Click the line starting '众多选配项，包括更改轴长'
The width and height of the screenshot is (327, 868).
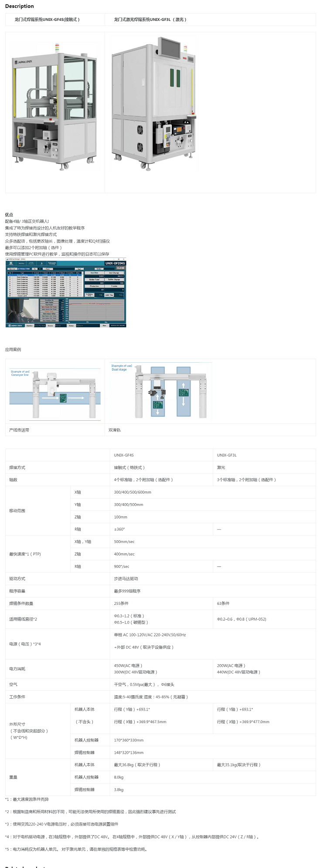[x=58, y=241]
